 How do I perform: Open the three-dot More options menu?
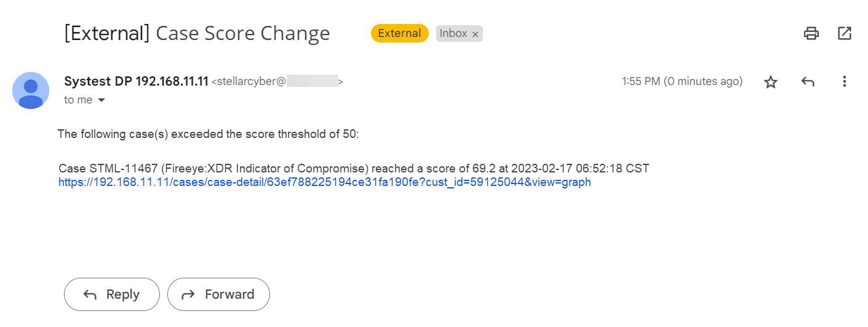click(x=845, y=81)
